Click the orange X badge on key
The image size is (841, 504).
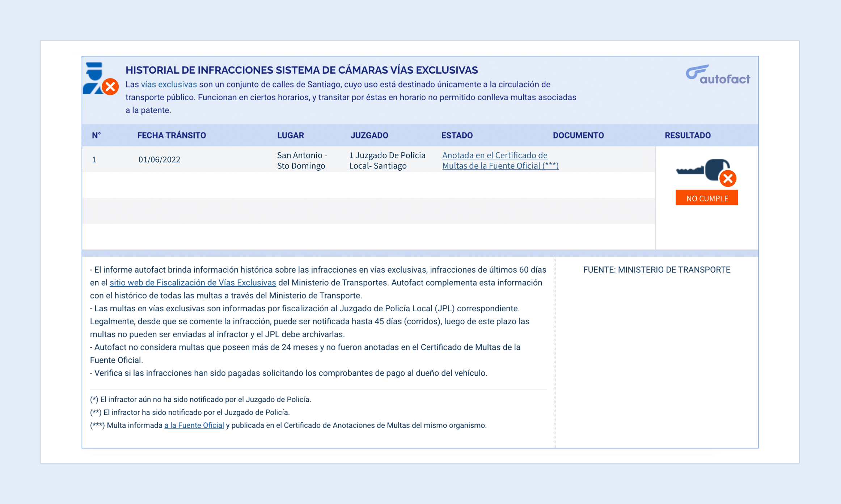728,179
